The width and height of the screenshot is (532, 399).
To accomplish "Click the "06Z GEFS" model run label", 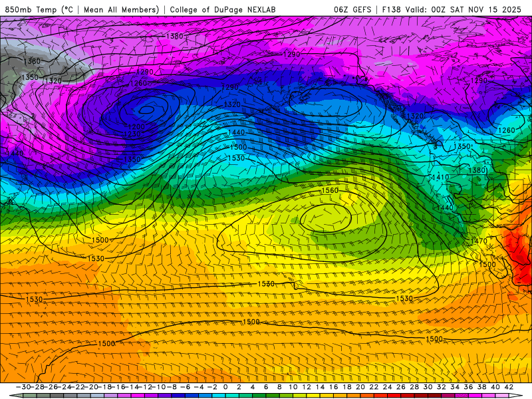I will [x=352, y=9].
